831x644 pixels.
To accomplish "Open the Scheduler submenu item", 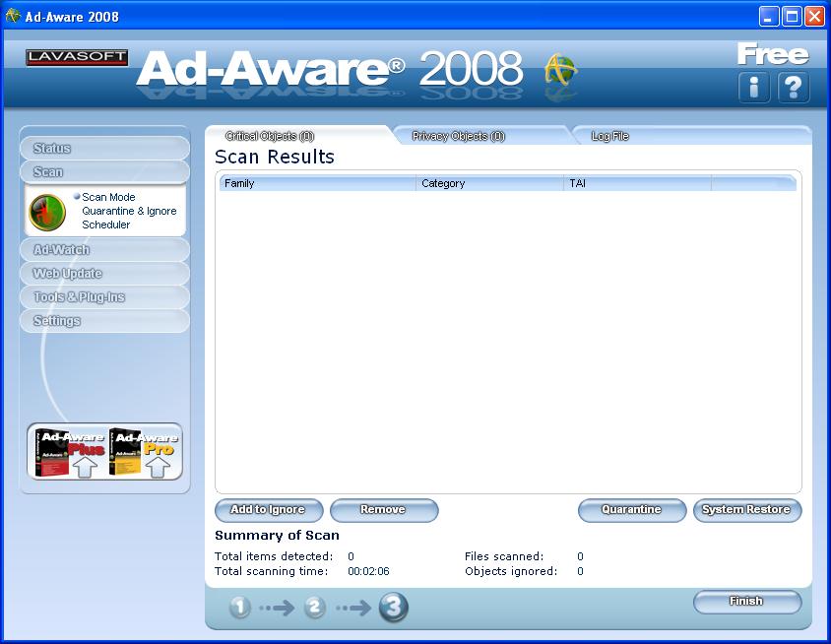I will pyautogui.click(x=105, y=225).
